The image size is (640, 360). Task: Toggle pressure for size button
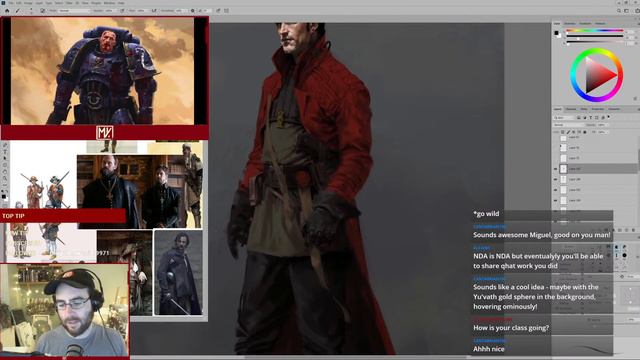pos(218,11)
